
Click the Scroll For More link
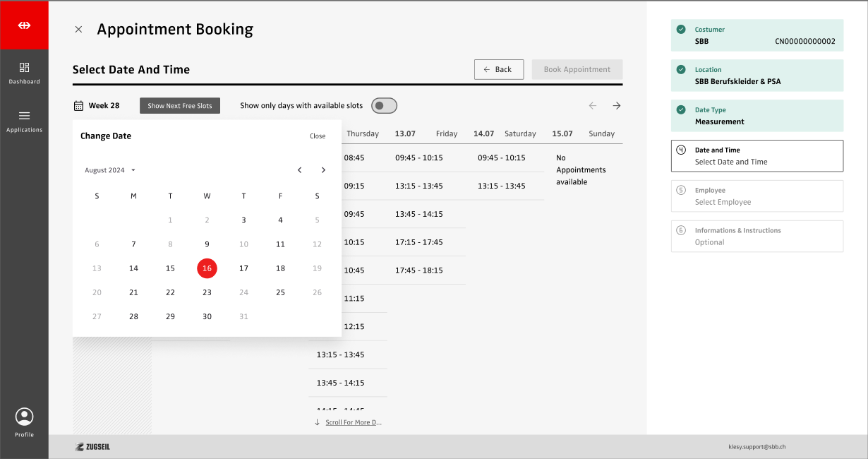[x=353, y=422]
